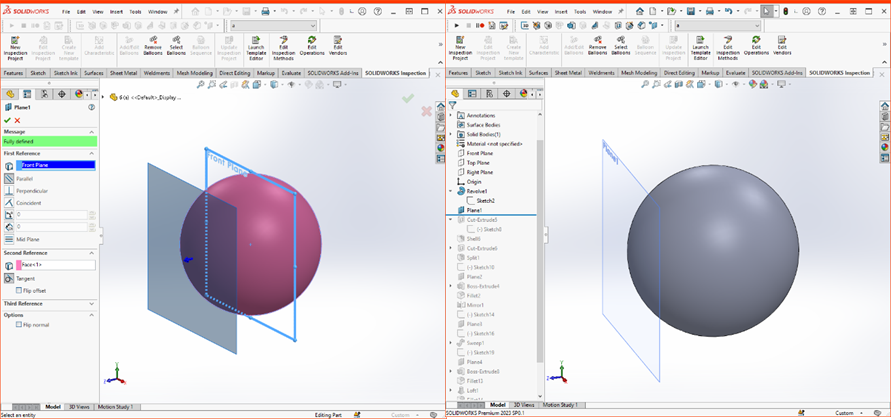Select the Tangent option under Second Reference
Screen dimensions: 891x419
click(25, 278)
